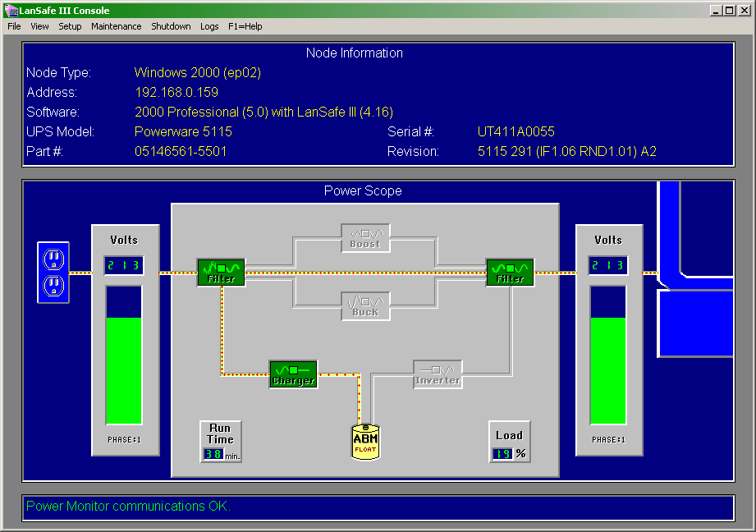Image resolution: width=756 pixels, height=532 pixels.
Task: Click the Buck block icon
Action: pos(365,305)
